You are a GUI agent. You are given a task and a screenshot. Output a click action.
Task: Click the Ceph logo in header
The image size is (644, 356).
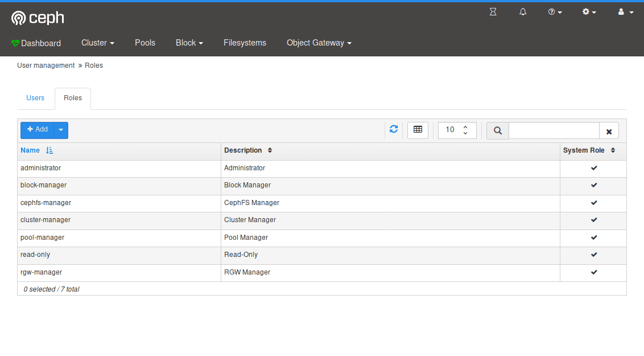[38, 18]
